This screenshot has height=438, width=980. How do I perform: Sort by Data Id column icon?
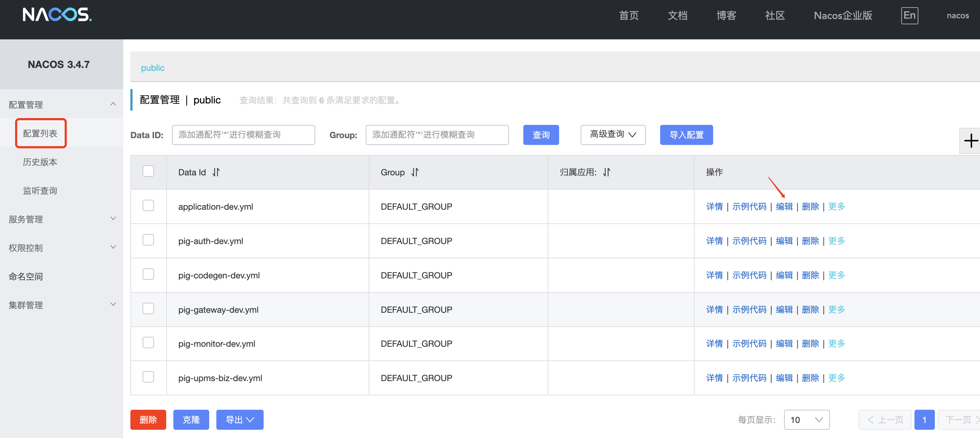[216, 172]
